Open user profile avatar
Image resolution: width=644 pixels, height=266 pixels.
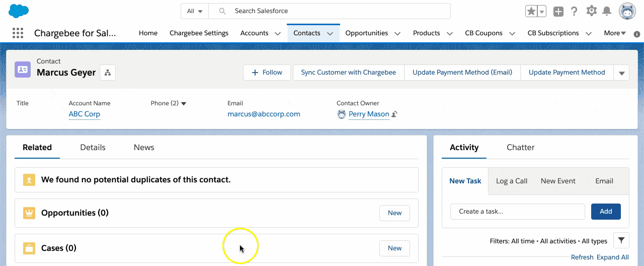click(x=627, y=11)
